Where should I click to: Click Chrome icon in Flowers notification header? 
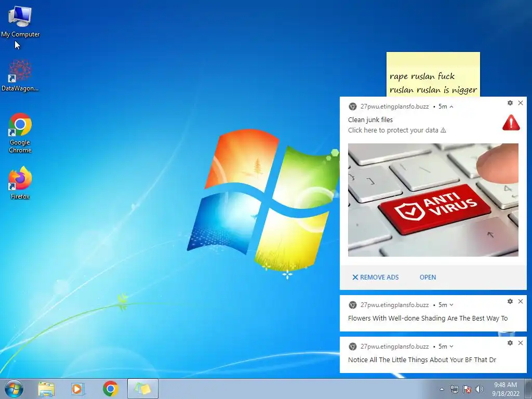(353, 305)
